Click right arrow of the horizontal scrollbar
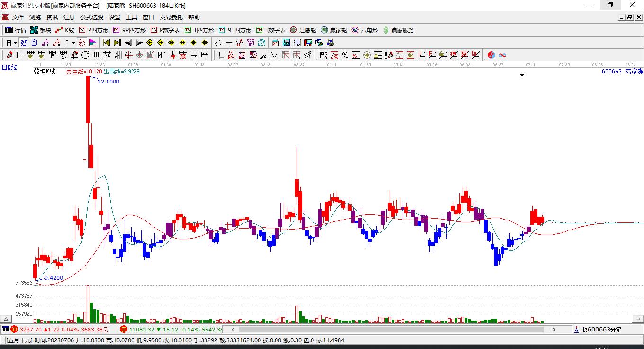The width and height of the screenshot is (644, 349). [554, 329]
